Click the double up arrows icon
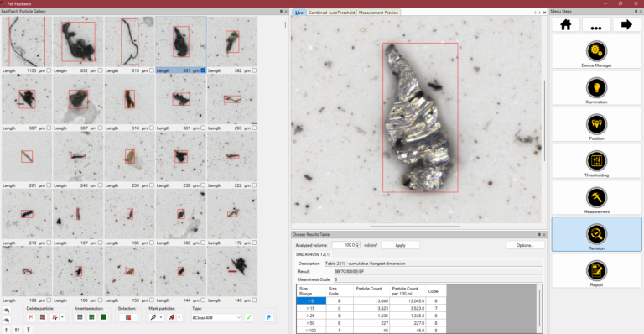The width and height of the screenshot is (644, 334). point(17,330)
